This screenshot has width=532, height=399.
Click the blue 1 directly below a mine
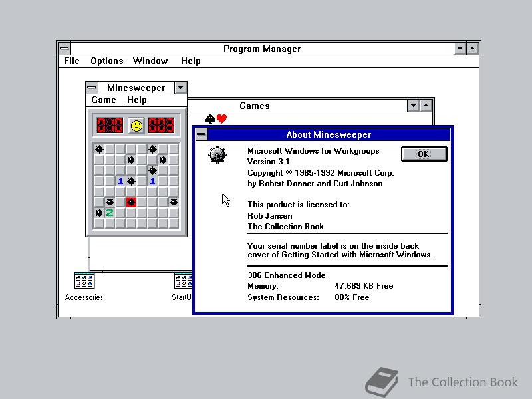coord(152,181)
